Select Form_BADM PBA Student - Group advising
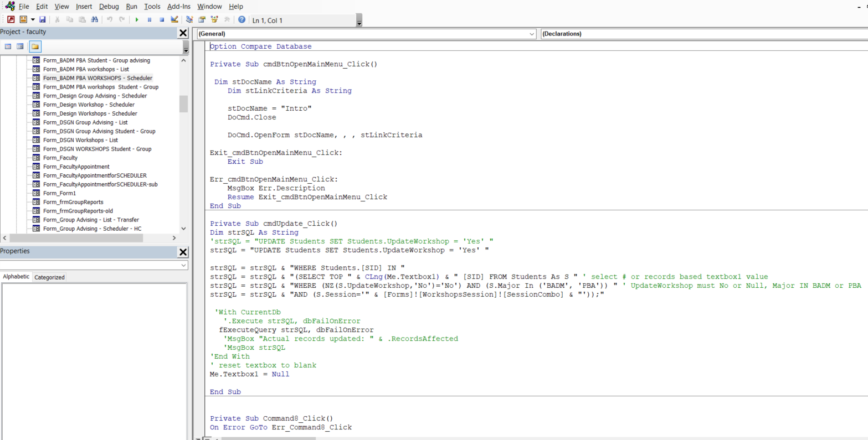The height and width of the screenshot is (440, 868). click(96, 60)
